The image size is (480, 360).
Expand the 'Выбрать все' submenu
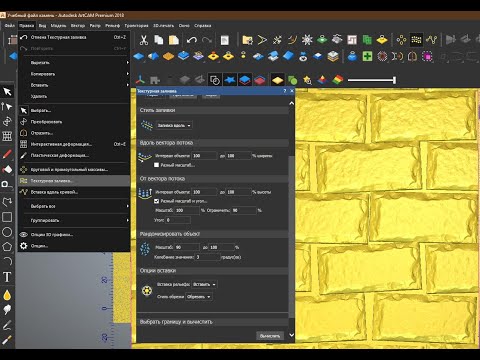tap(74, 206)
